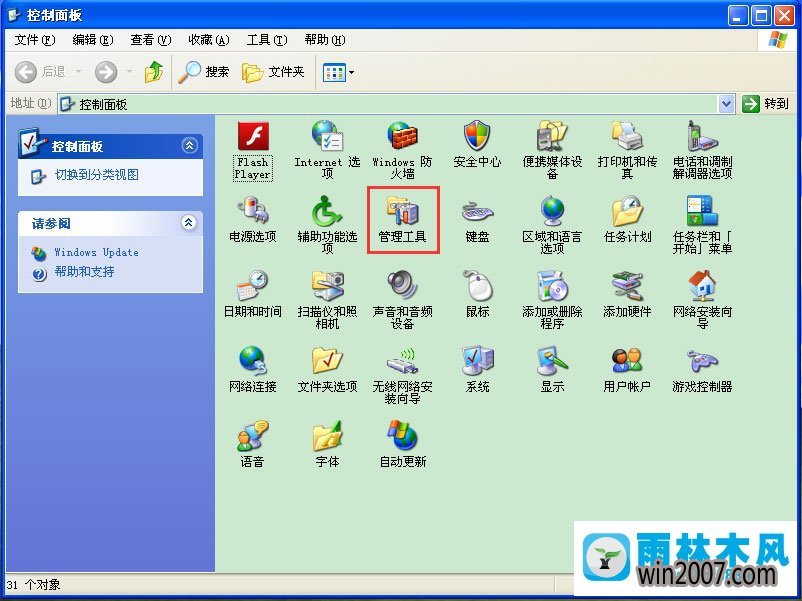This screenshot has width=802, height=601.
Task: Click the 31 个对象 status bar text
Action: click(33, 585)
